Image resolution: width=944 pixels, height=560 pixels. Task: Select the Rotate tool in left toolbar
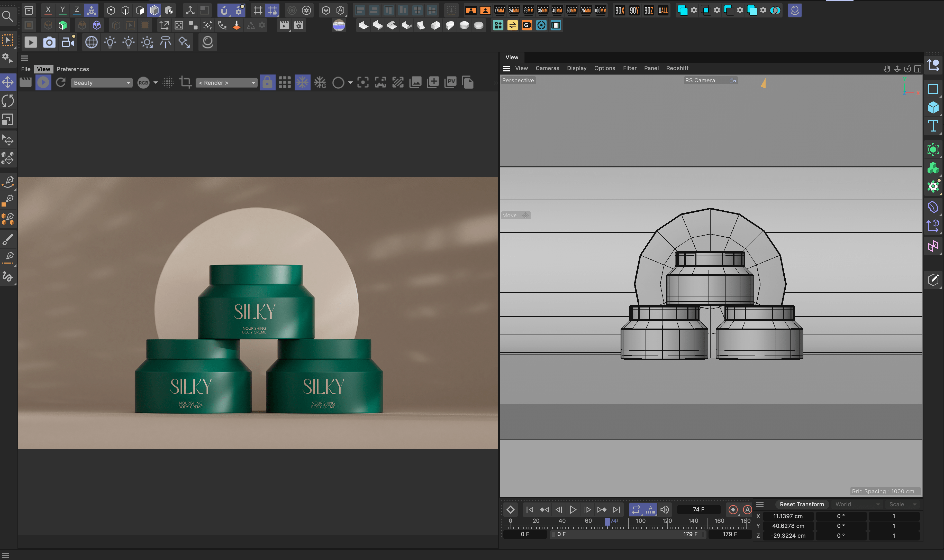[8, 101]
